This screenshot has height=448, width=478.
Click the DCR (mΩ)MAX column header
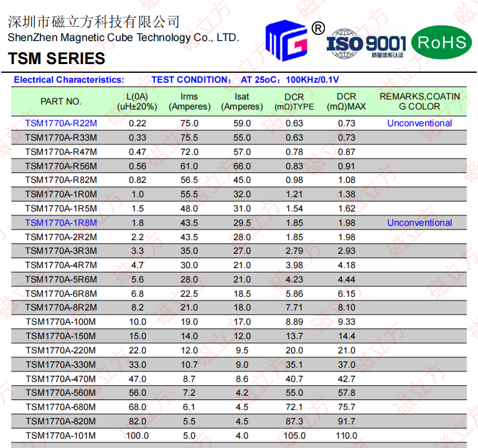346,101
